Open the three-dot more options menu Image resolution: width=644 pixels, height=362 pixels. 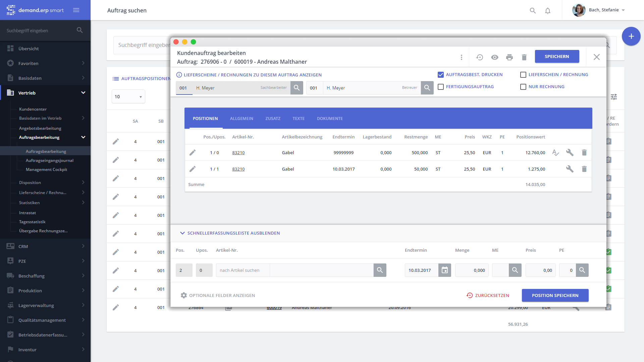[x=462, y=57]
